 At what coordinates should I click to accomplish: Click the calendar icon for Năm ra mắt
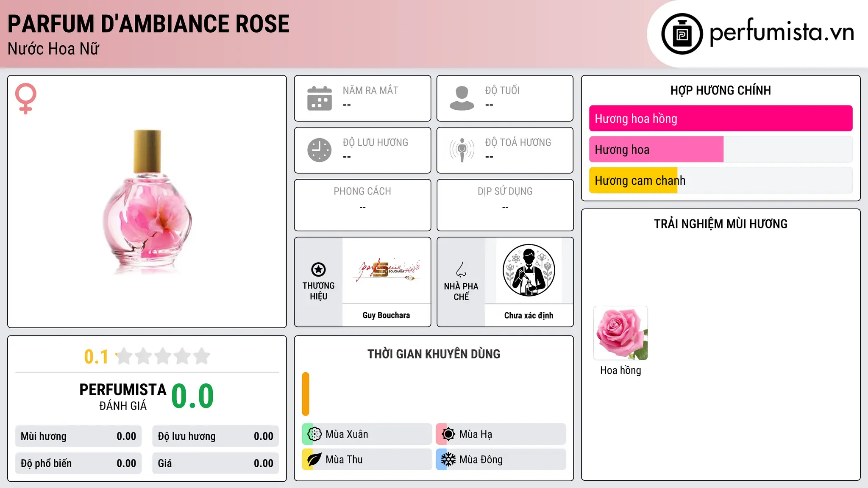click(x=320, y=98)
